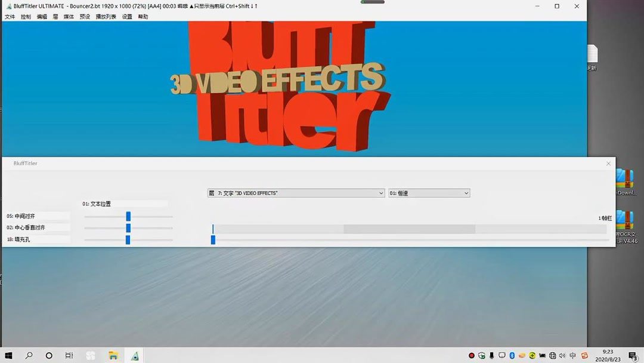Click the microphone icon in system tray

point(491,355)
